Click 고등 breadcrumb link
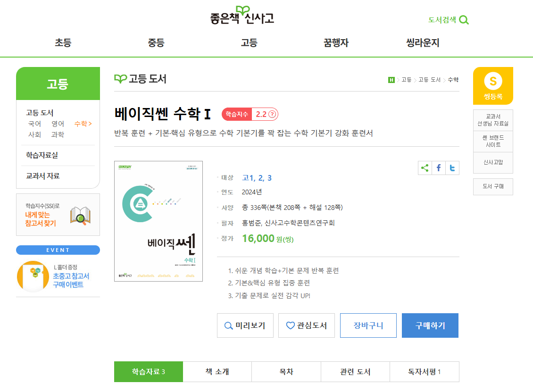This screenshot has width=533, height=392. (406, 80)
